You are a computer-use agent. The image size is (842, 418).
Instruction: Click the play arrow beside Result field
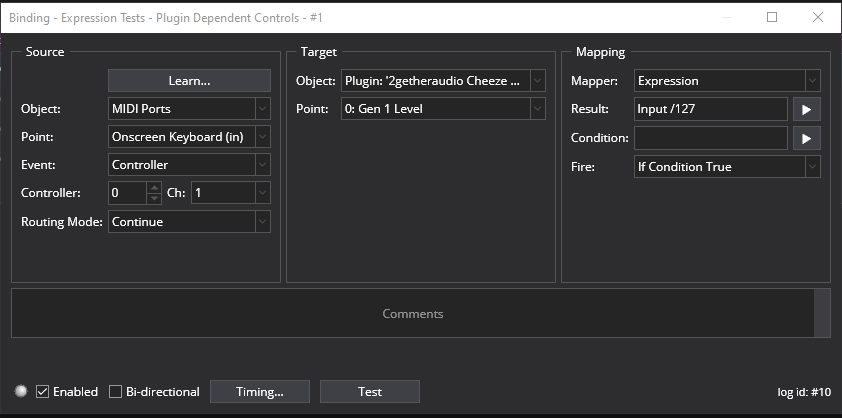pyautogui.click(x=806, y=109)
